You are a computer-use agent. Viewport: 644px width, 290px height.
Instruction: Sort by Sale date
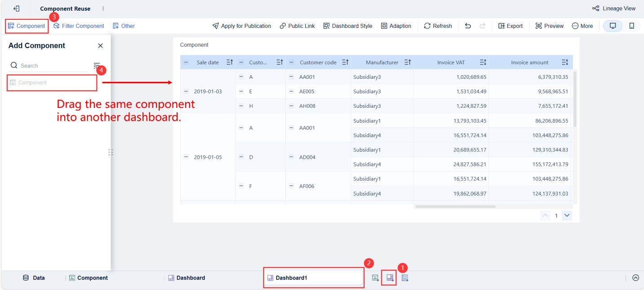(230, 62)
